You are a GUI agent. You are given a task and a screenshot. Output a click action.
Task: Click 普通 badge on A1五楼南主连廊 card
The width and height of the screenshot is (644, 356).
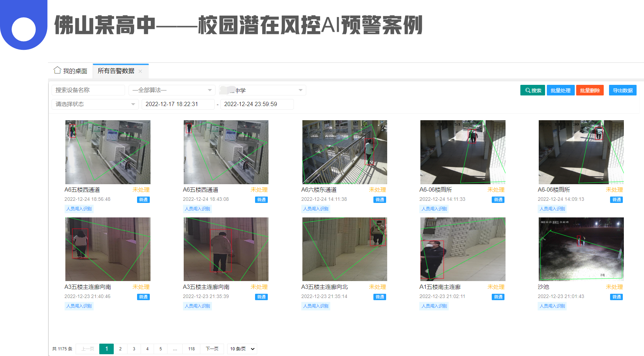pos(498,297)
